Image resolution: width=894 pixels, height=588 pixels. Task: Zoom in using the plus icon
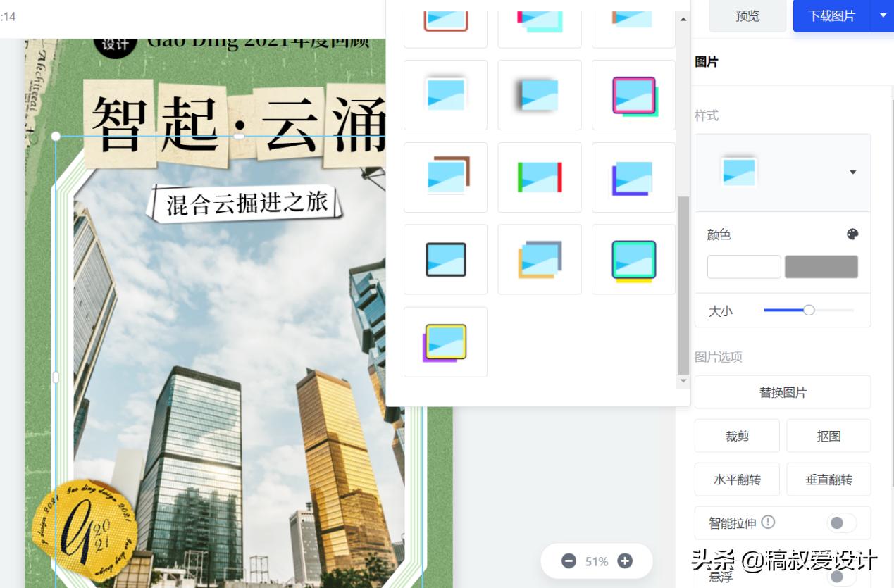click(x=623, y=561)
